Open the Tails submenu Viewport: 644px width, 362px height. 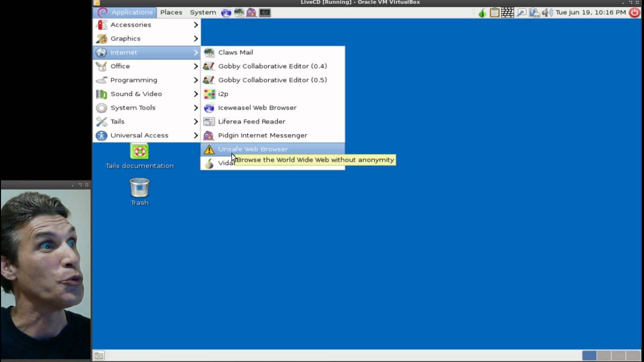[x=146, y=121]
